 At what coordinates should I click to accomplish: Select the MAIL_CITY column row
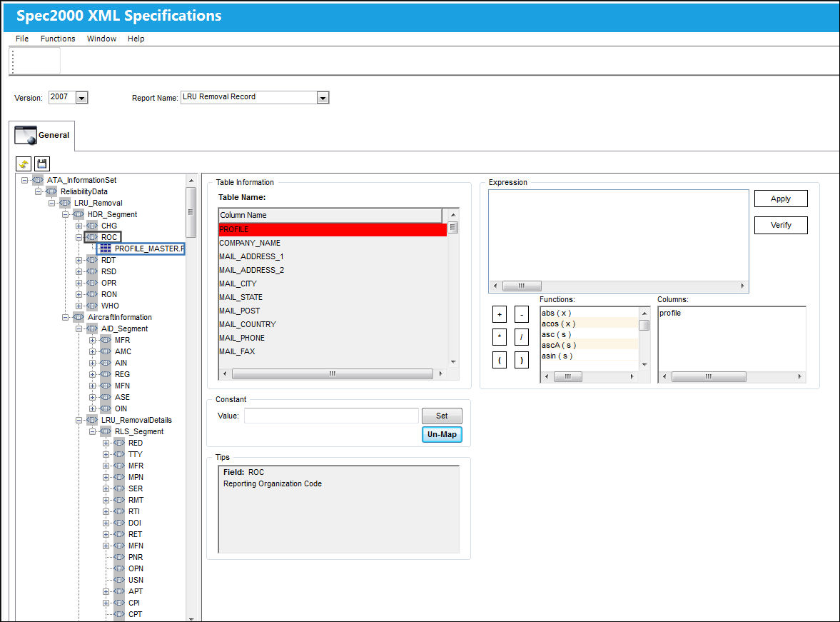coord(333,284)
